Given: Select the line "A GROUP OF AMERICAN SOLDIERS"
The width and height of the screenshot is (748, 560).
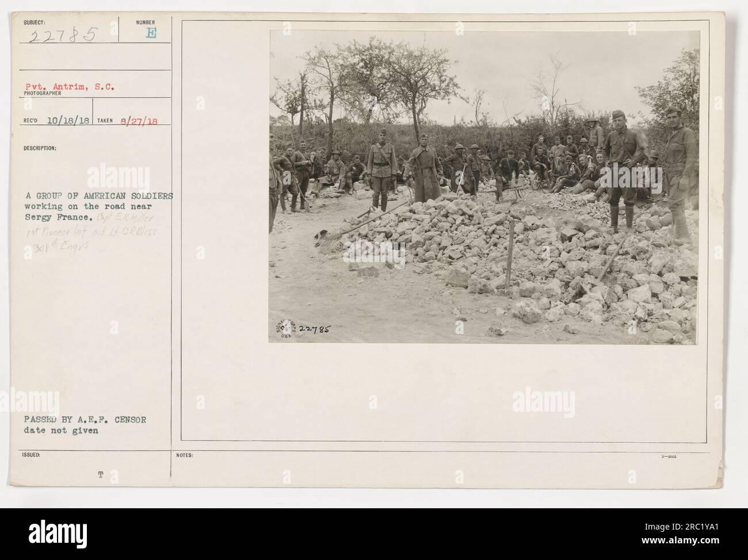Looking at the screenshot, I should point(99,194).
